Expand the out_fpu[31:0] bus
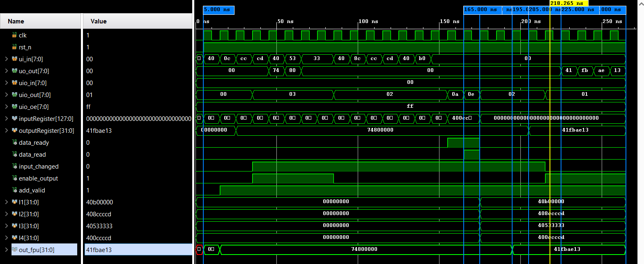644x264 pixels. point(6,250)
